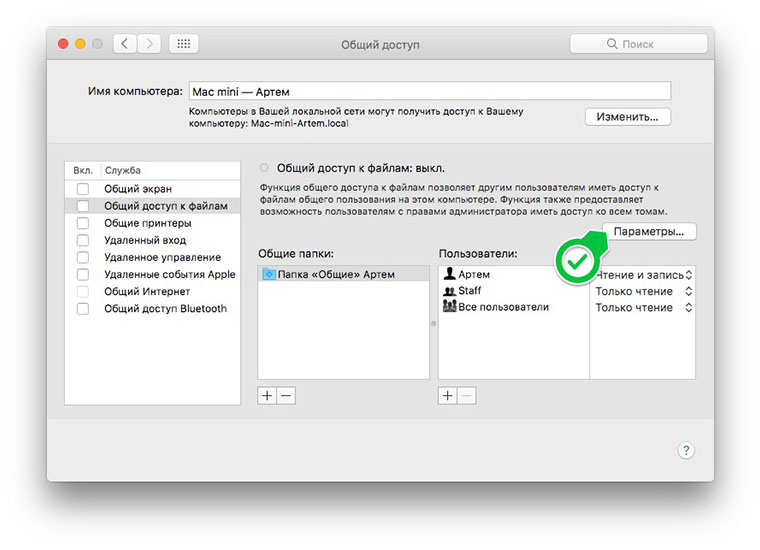Viewport: 760px width, 550px height.
Task: Enable Удаленное управление checkbox
Action: (83, 257)
